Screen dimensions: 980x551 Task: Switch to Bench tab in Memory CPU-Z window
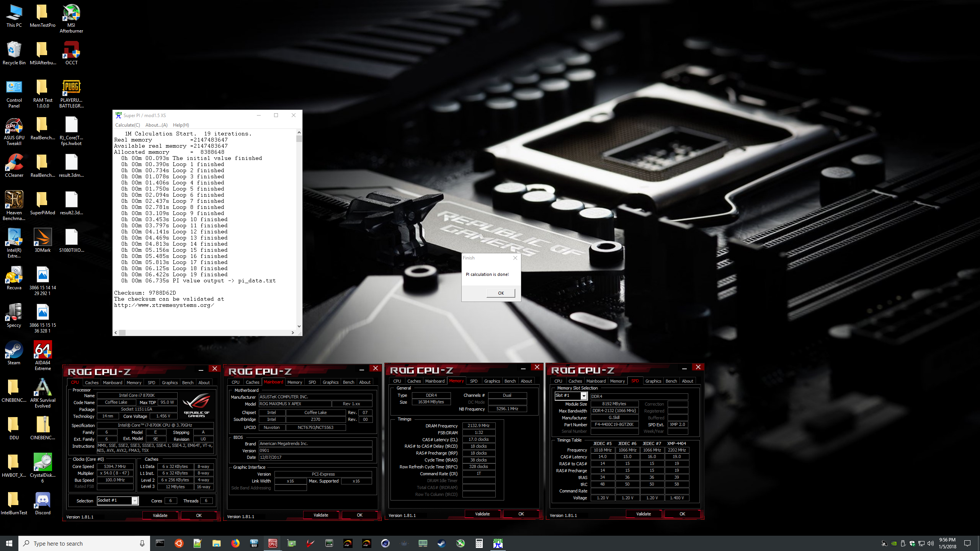[x=510, y=381]
